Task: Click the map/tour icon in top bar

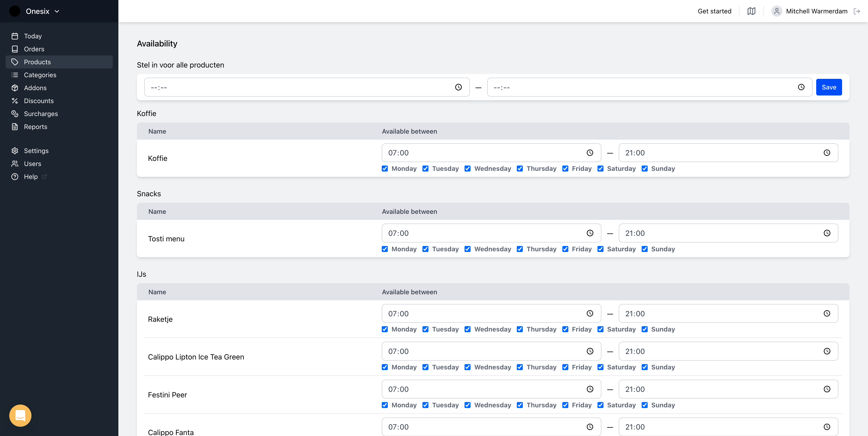Action: [x=751, y=11]
